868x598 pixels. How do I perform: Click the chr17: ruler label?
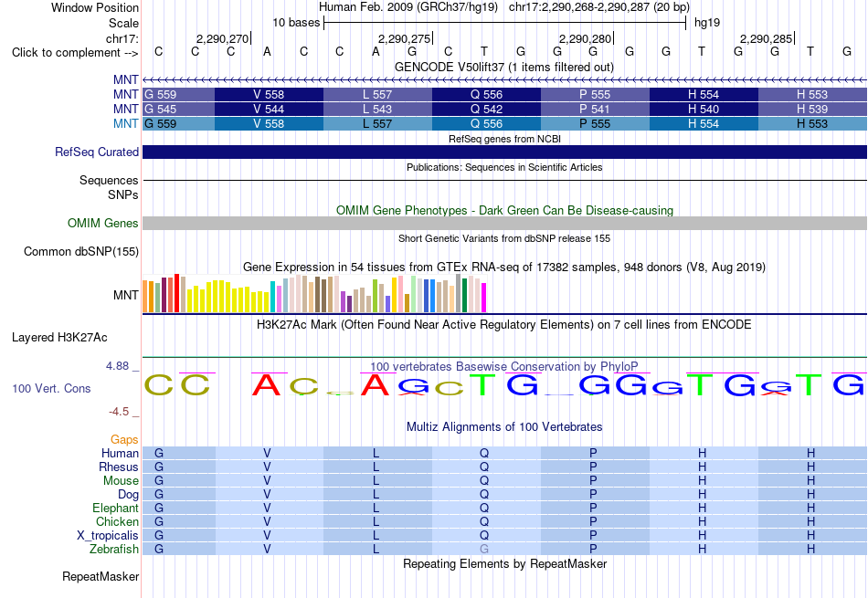pyautogui.click(x=122, y=38)
